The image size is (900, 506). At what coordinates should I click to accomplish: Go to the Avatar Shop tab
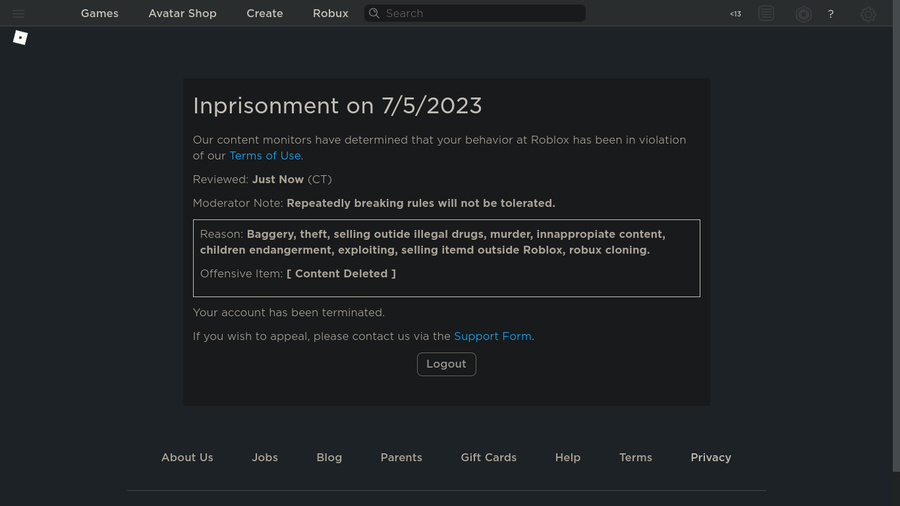pyautogui.click(x=182, y=14)
